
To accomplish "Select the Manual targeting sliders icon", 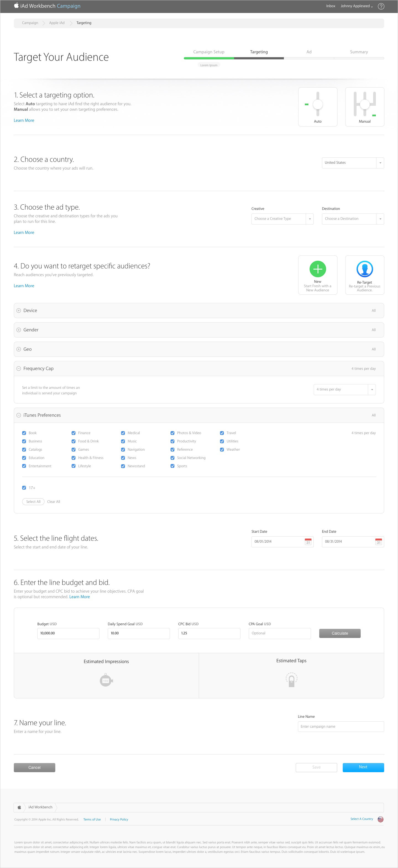I will [x=364, y=104].
